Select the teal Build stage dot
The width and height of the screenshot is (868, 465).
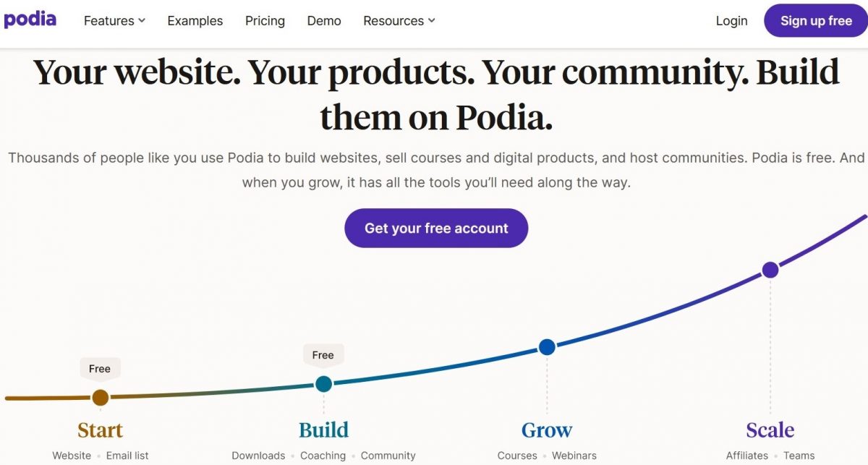[x=323, y=384]
